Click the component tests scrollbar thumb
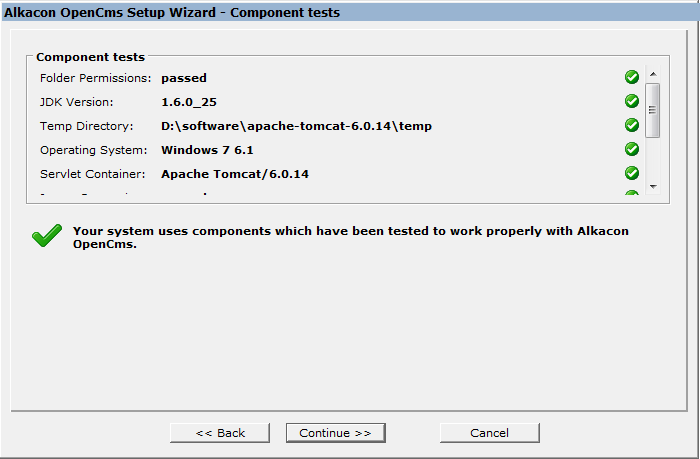Image resolution: width=700 pixels, height=459 pixels. pos(652,110)
